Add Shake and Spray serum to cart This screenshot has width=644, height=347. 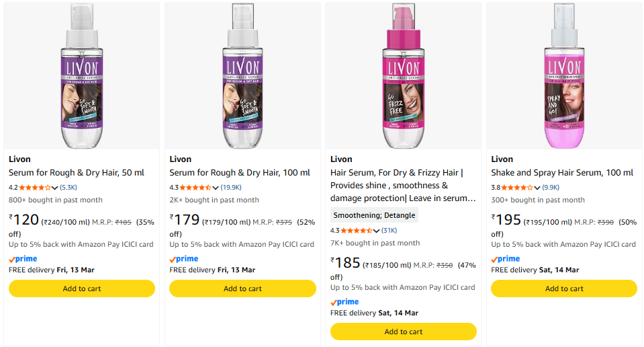(564, 288)
